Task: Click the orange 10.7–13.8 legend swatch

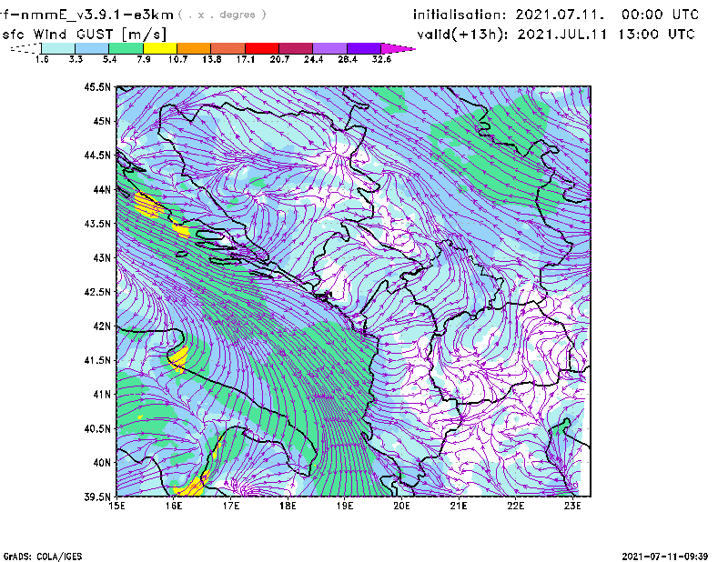Action: tap(194, 48)
